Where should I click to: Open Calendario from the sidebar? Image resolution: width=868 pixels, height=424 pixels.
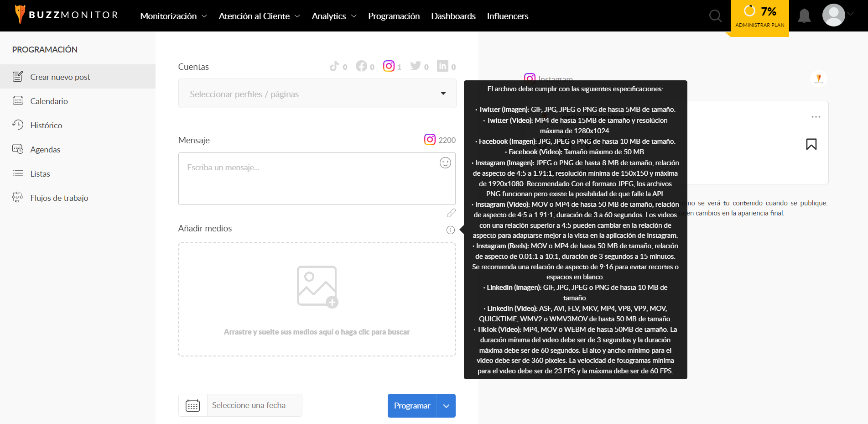[49, 101]
